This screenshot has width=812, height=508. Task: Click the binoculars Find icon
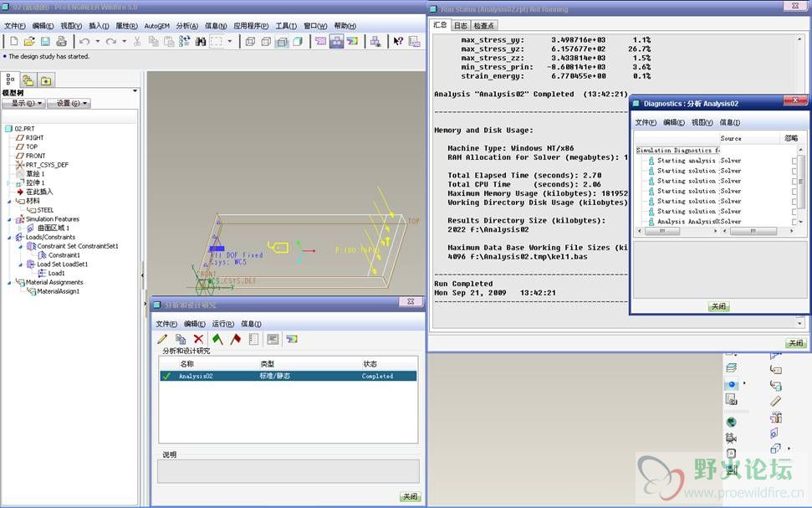pyautogui.click(x=201, y=41)
